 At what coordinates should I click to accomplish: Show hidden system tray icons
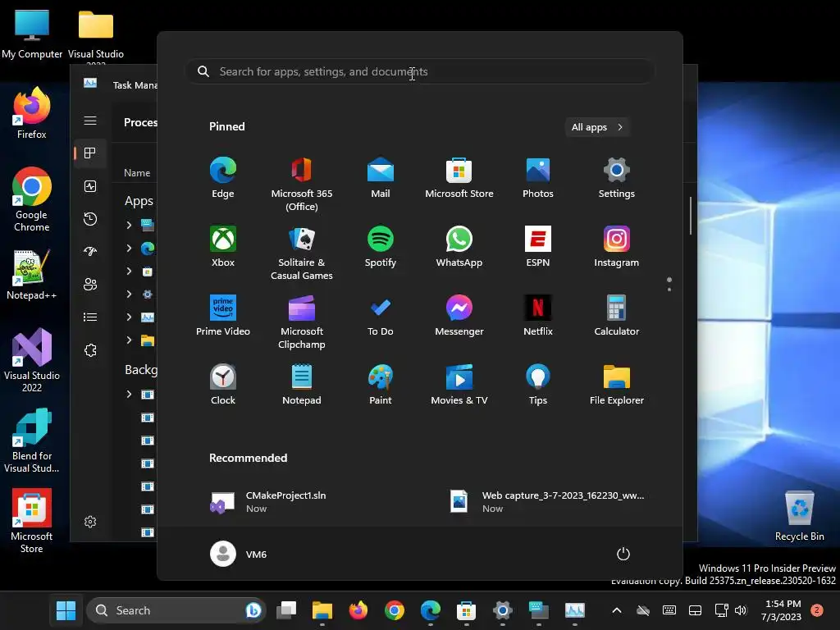click(617, 610)
